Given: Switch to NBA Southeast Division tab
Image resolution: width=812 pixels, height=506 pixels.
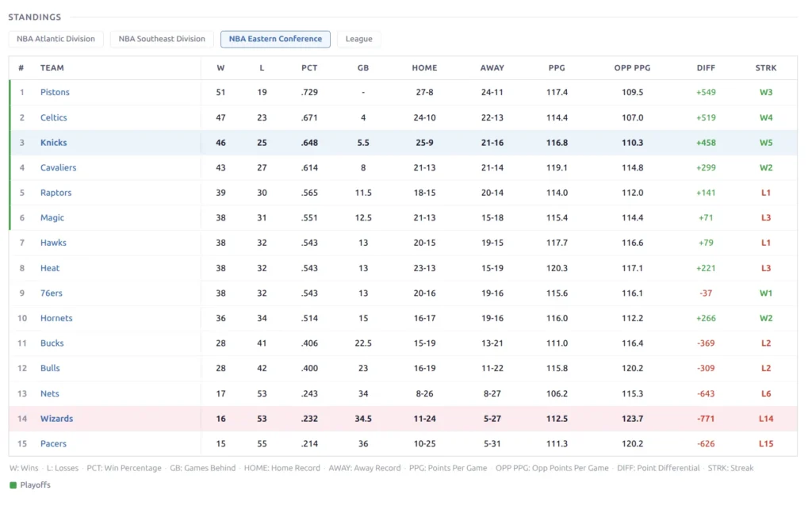Looking at the screenshot, I should pos(162,39).
